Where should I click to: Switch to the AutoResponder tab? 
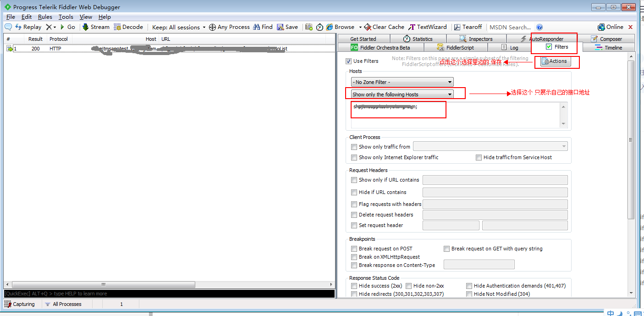tap(542, 39)
